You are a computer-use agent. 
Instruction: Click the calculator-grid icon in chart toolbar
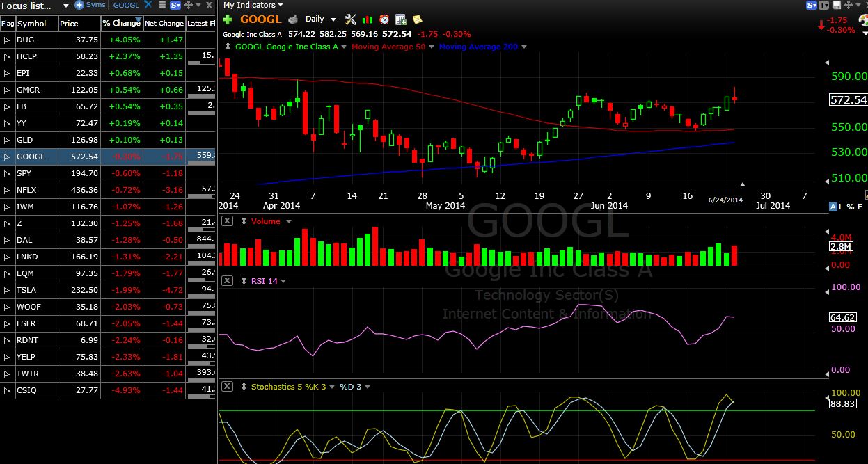(x=400, y=19)
